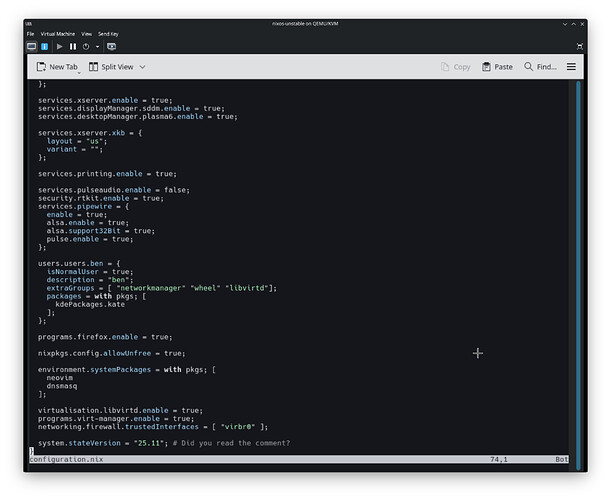The height and width of the screenshot is (500, 611).
Task: Click the line 'services.xserver.enable = true;'
Action: (x=105, y=101)
